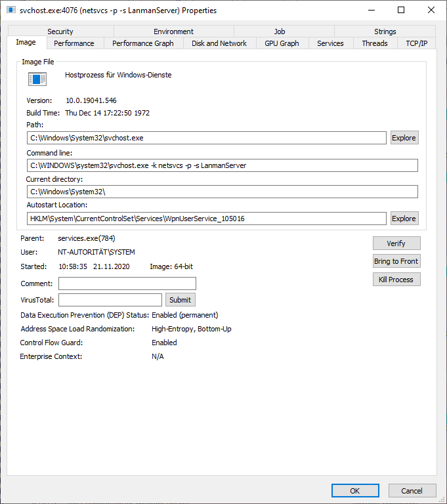447x504 pixels.
Task: Click DEP status Enabled (permanent)
Action: (x=185, y=315)
